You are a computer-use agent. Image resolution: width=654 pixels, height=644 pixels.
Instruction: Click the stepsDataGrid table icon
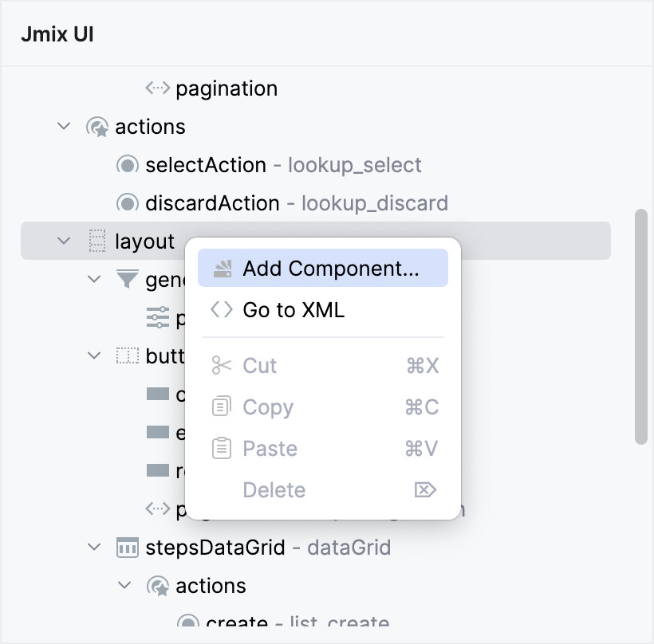tap(127, 547)
